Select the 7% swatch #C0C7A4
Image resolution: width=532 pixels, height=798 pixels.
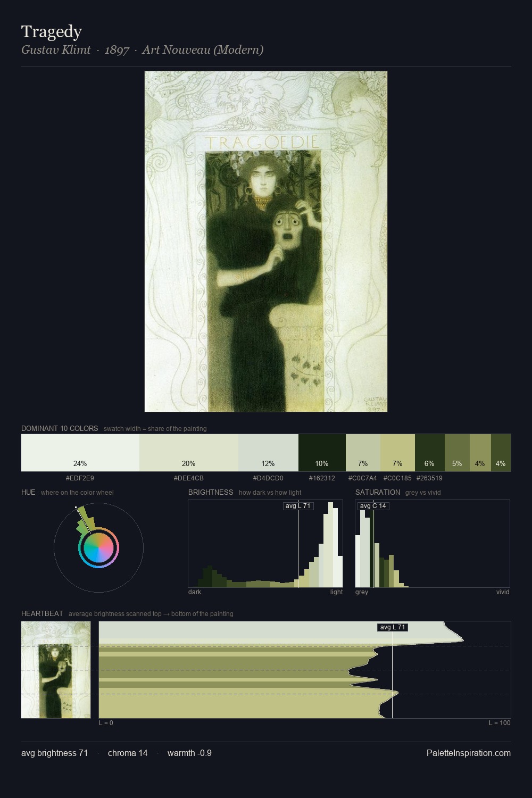click(x=363, y=453)
